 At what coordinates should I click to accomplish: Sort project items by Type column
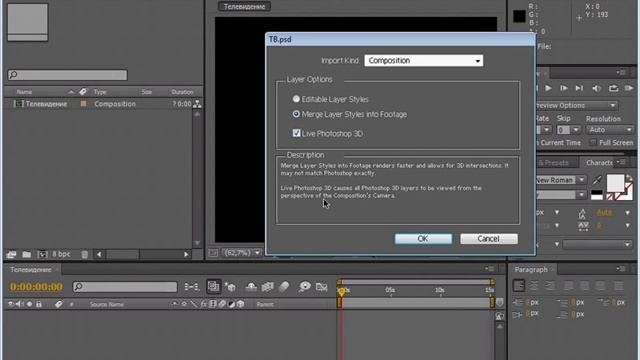coord(100,92)
